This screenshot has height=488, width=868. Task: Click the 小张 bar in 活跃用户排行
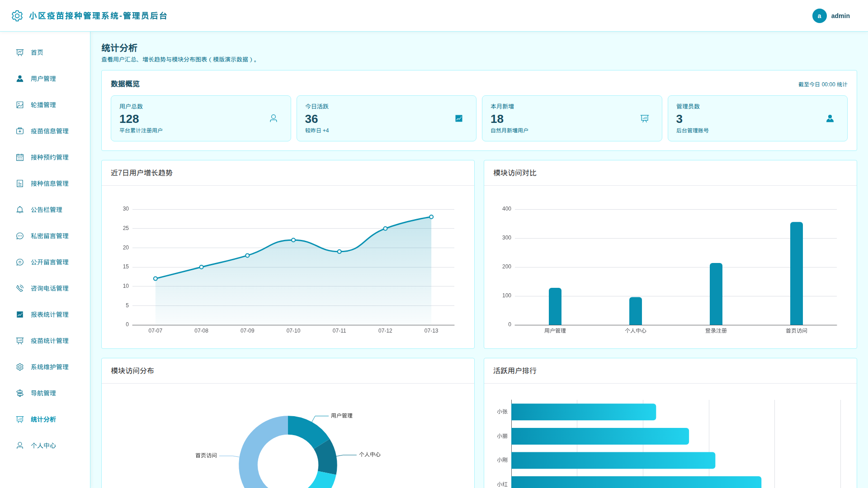pyautogui.click(x=584, y=412)
